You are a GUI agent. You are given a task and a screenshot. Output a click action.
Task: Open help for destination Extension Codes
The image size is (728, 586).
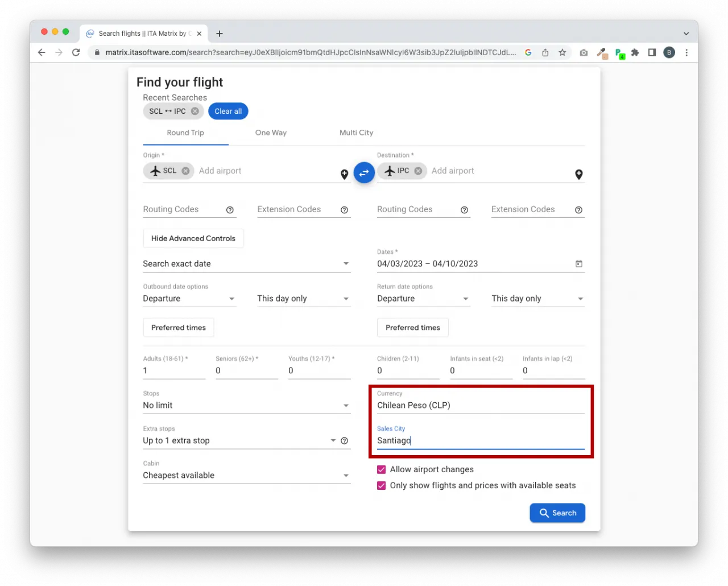pos(578,210)
